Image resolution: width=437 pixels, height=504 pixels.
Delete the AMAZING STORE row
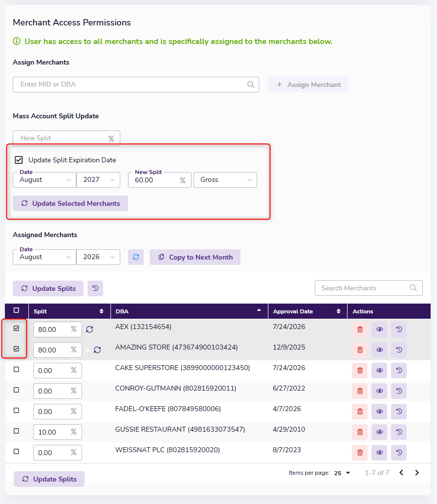(360, 350)
